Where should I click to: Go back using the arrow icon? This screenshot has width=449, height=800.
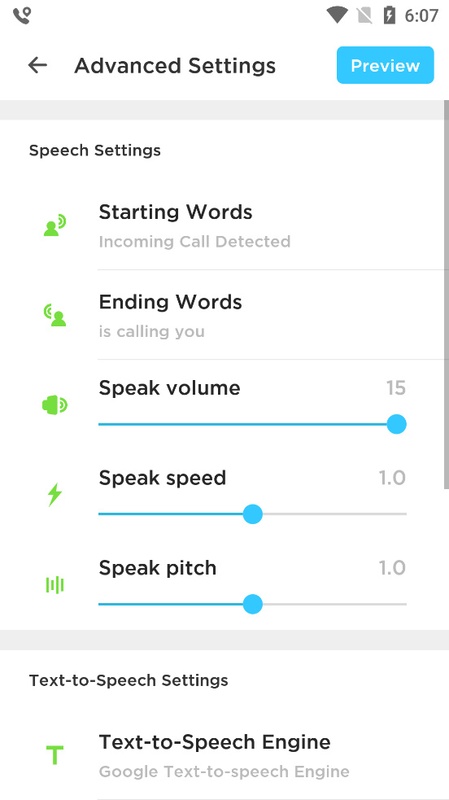[37, 65]
